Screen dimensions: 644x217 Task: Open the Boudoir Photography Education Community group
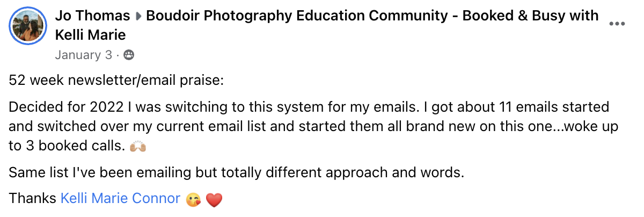[322, 16]
